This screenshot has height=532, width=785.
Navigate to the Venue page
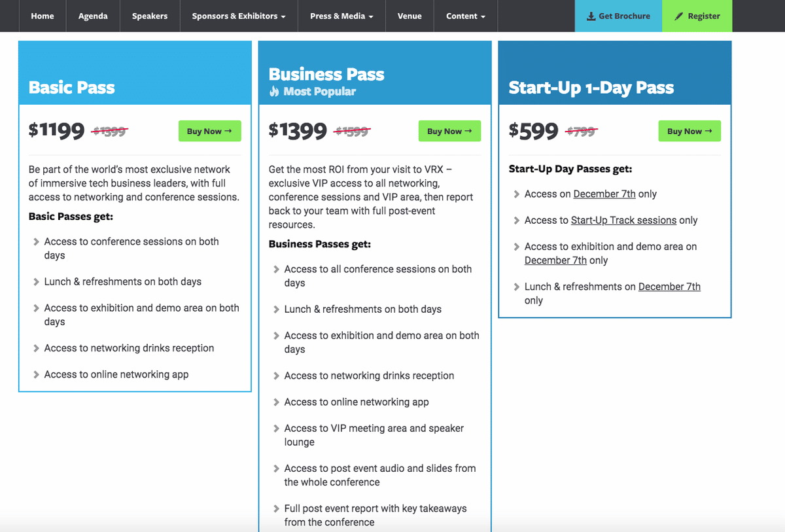tap(410, 16)
